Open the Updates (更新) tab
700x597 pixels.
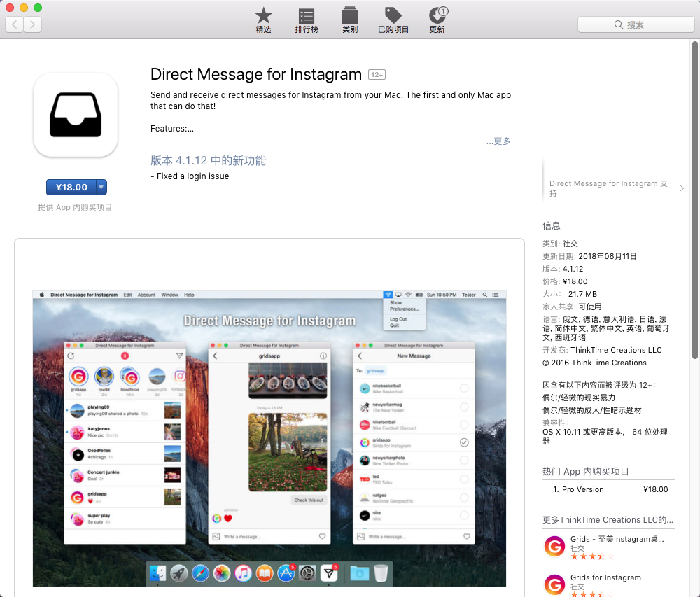click(x=437, y=20)
